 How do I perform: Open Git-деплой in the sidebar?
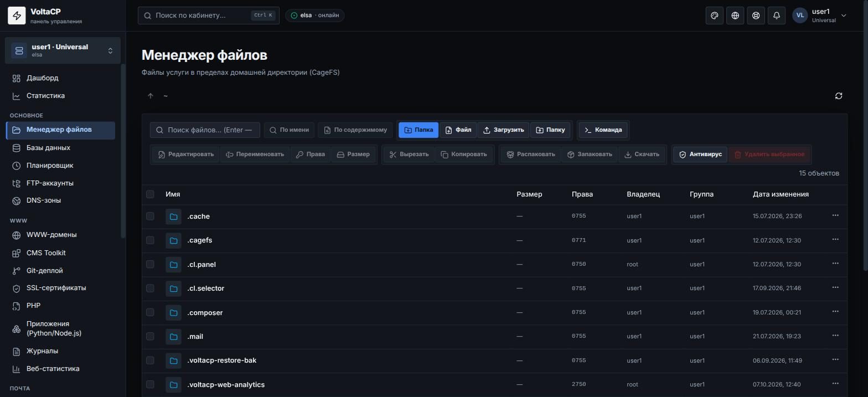(61, 271)
